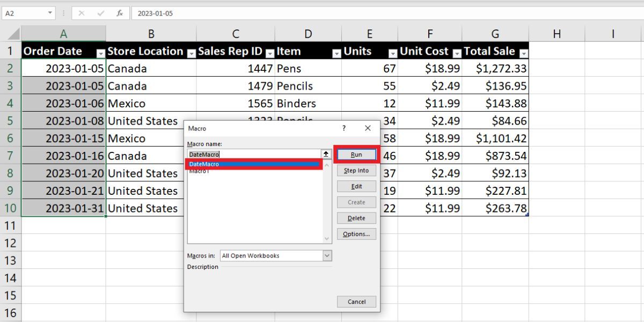This screenshot has height=322, width=644.
Task: Open the Order Date filter dropdown
Action: click(100, 53)
